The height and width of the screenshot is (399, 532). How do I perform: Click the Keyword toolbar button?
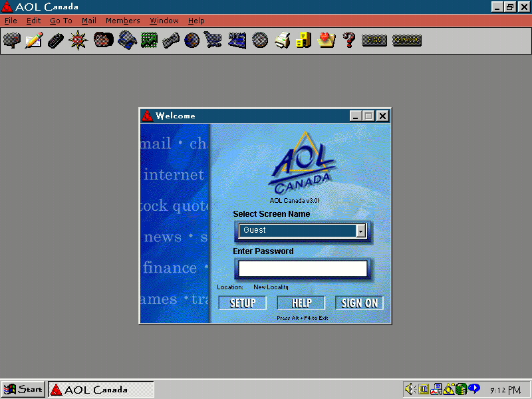click(x=406, y=40)
